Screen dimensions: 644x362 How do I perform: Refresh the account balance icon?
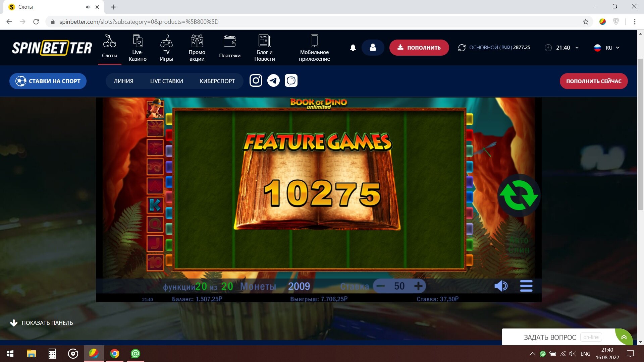462,48
